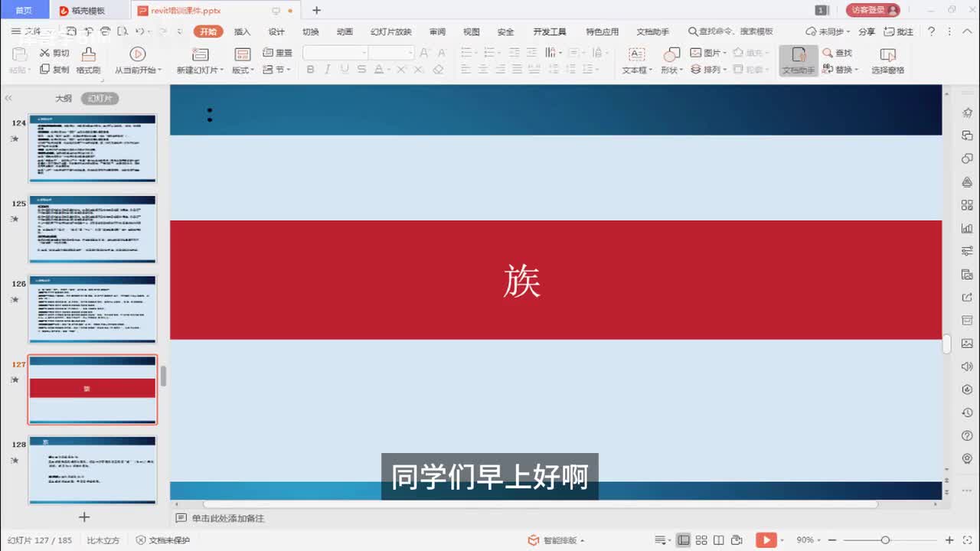Switch to reading view icon
This screenshot has width=980, height=551.
(x=719, y=540)
